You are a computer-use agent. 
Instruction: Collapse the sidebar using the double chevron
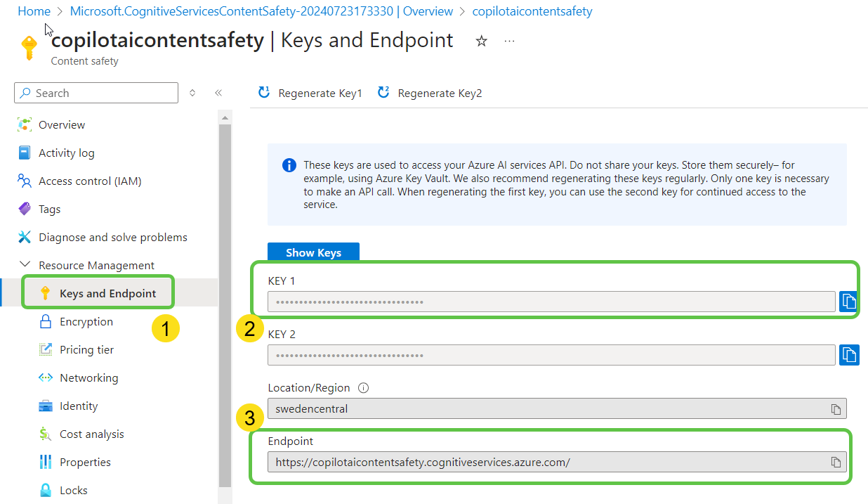point(218,92)
